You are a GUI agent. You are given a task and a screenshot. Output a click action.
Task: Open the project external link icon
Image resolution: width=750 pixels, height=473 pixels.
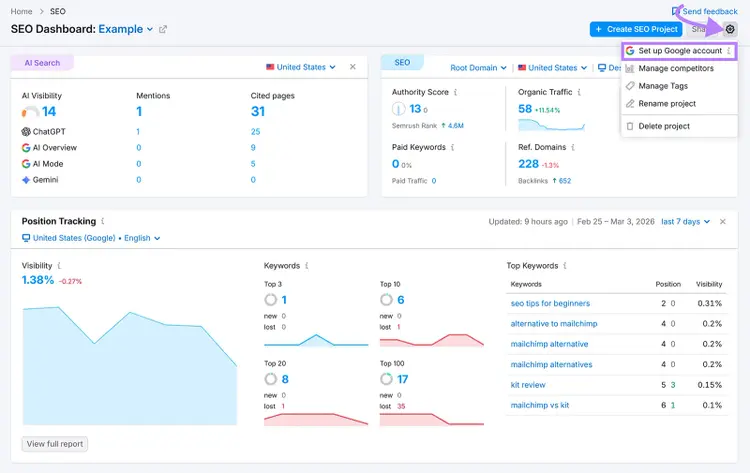tap(163, 29)
